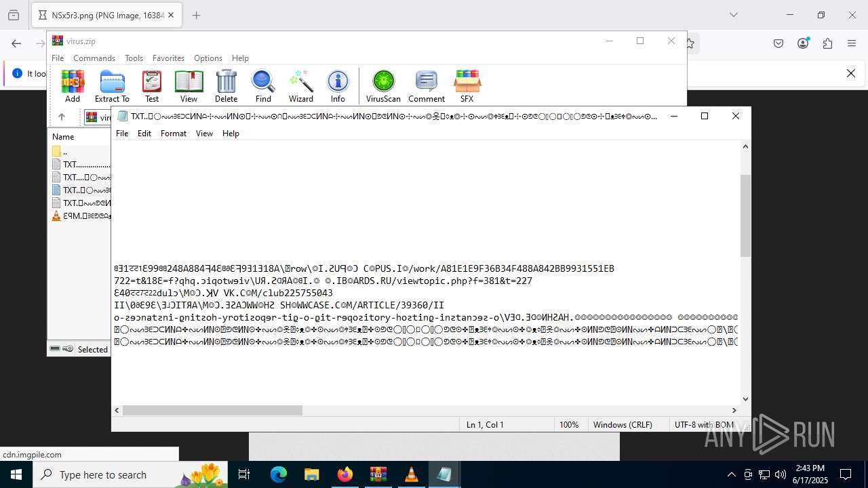Launch Microsoft Edge from taskbar
Viewport: 868px width, 488px height.
click(279, 474)
